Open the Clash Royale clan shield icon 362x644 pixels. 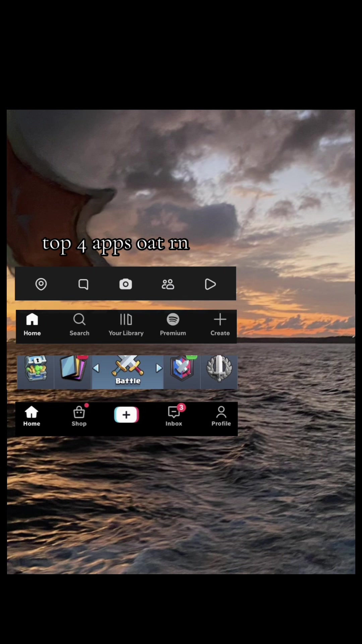coord(182,368)
